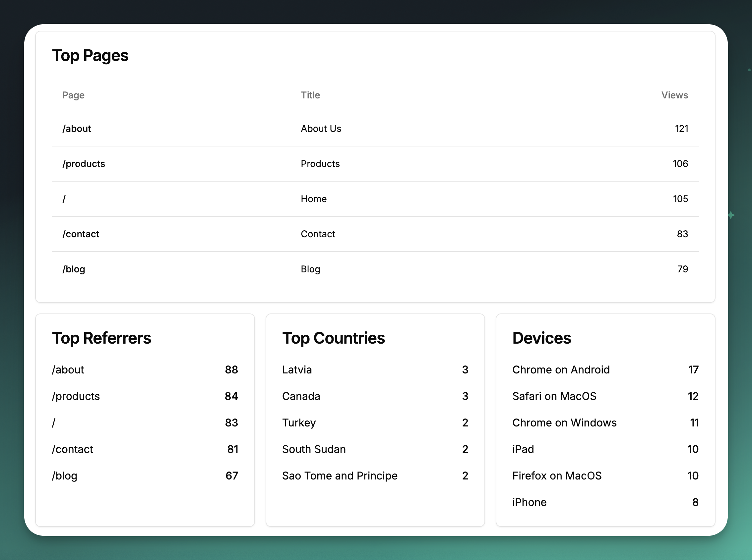Click the About Us title cell
The width and height of the screenshot is (752, 560).
[321, 129]
